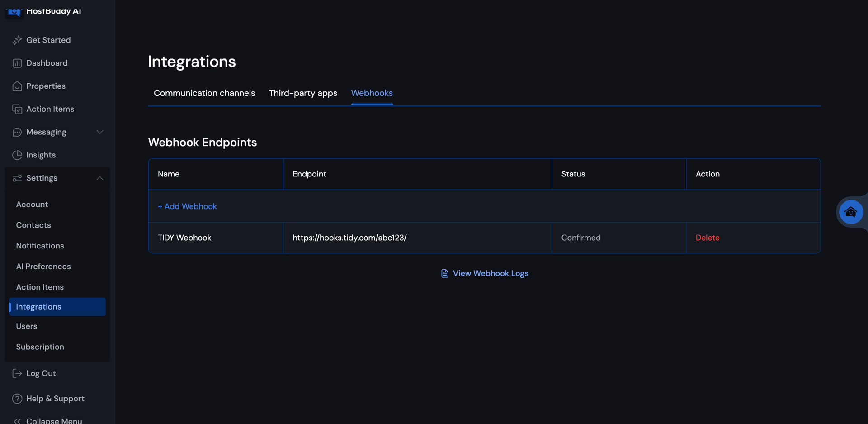Screen dimensions: 868x424
Task: Click + Add Webhook
Action: (187, 206)
